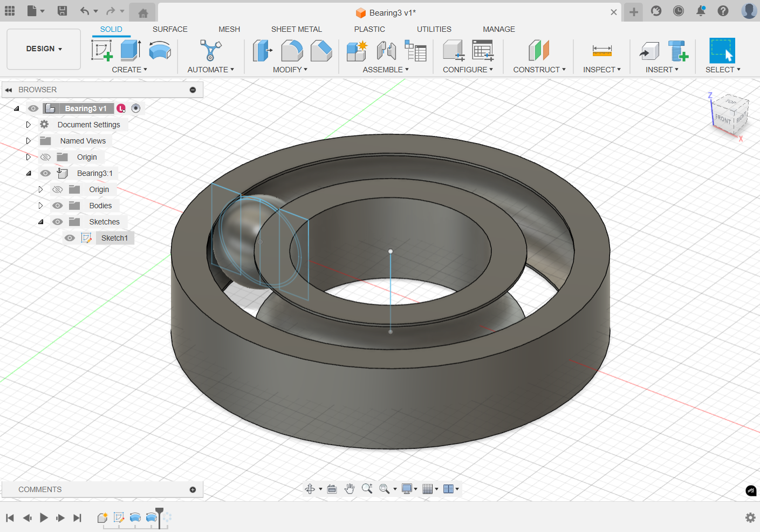Insert a fastener with bolt icon
The height and width of the screenshot is (532, 760).
678,51
